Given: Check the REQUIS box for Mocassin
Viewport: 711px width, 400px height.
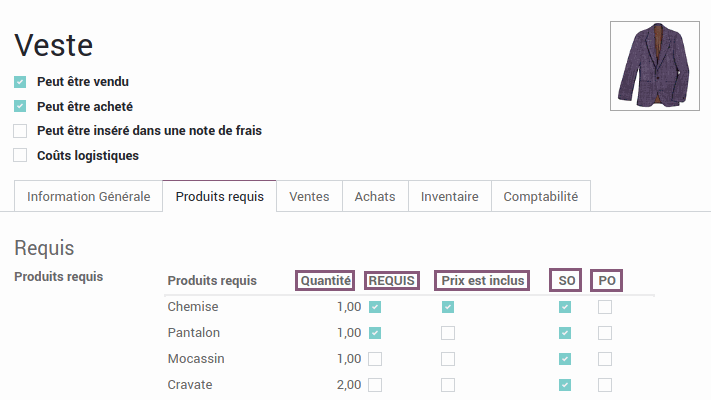Looking at the screenshot, I should (375, 359).
